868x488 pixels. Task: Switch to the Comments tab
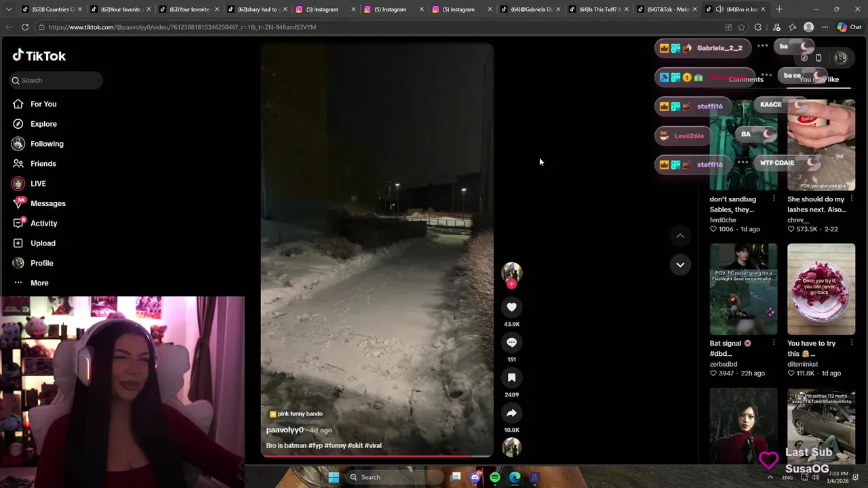point(746,79)
